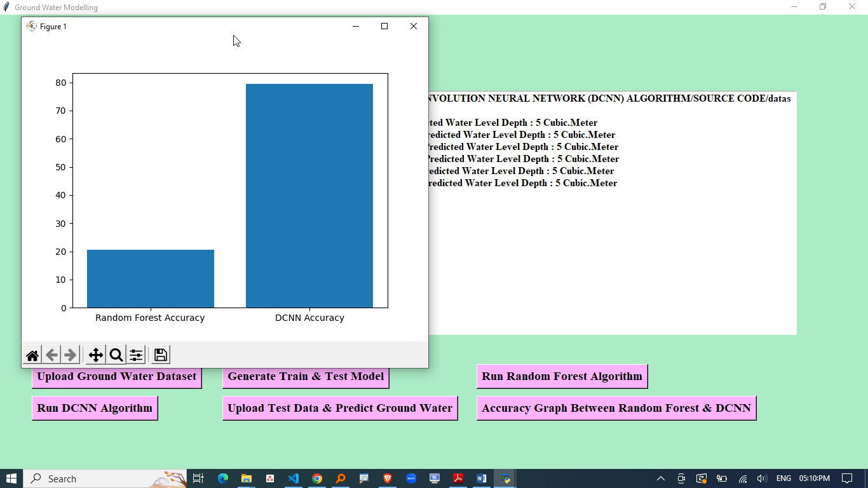
Task: Click Upload Test Data & Predict Ground Water
Action: pyautogui.click(x=340, y=408)
